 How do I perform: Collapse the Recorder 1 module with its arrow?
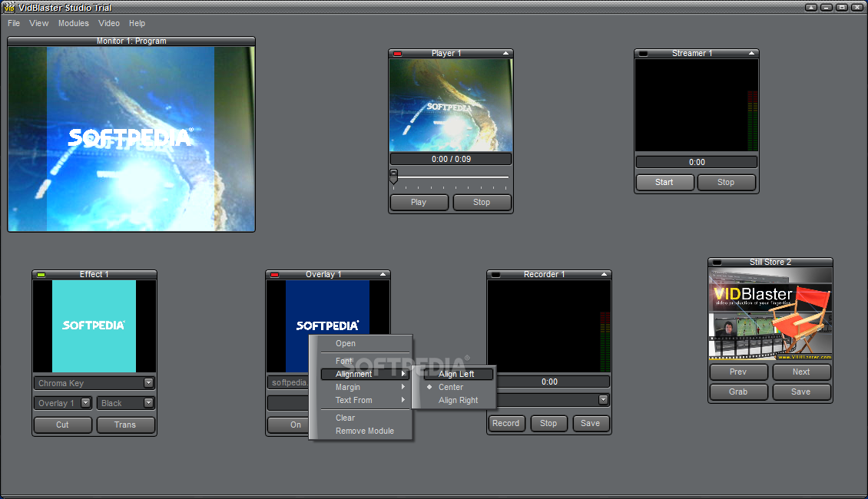click(604, 274)
